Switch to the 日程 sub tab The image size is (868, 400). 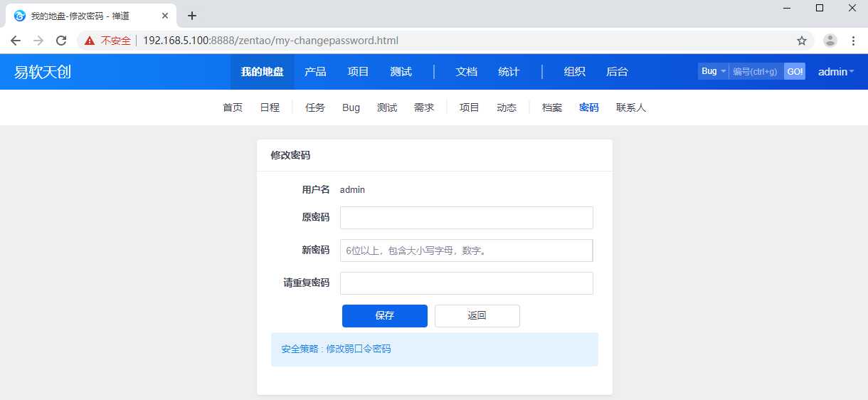270,107
